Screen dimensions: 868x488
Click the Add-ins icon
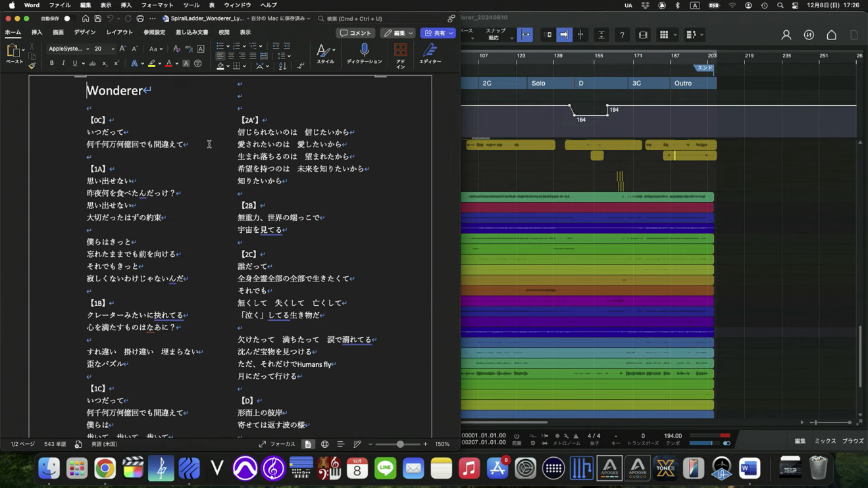(400, 50)
